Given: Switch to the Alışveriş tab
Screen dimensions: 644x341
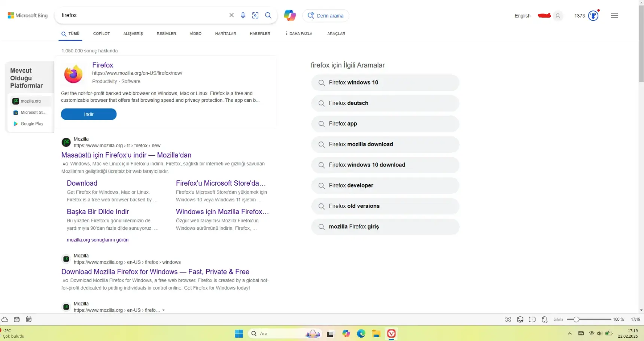Looking at the screenshot, I should tap(133, 34).
